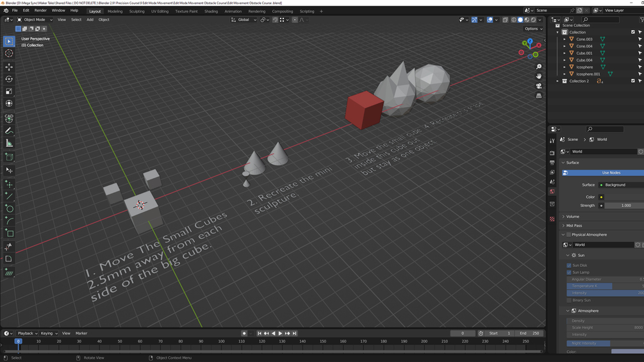This screenshot has width=644, height=362.
Task: Switch to rendered viewport shading
Action: 534,20
